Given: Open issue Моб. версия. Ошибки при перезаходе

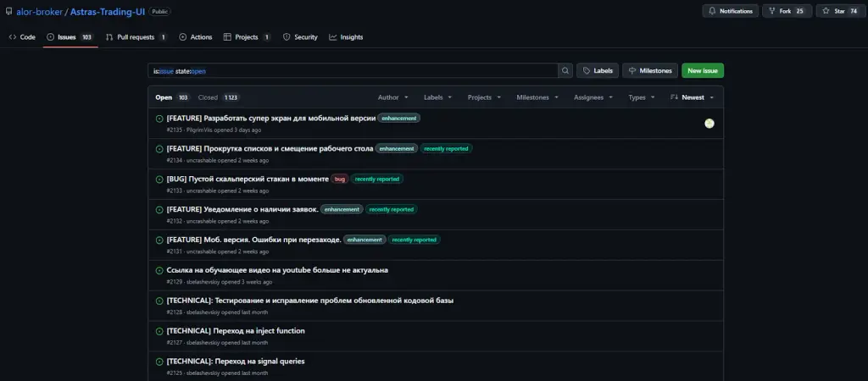Looking at the screenshot, I should pyautogui.click(x=253, y=240).
